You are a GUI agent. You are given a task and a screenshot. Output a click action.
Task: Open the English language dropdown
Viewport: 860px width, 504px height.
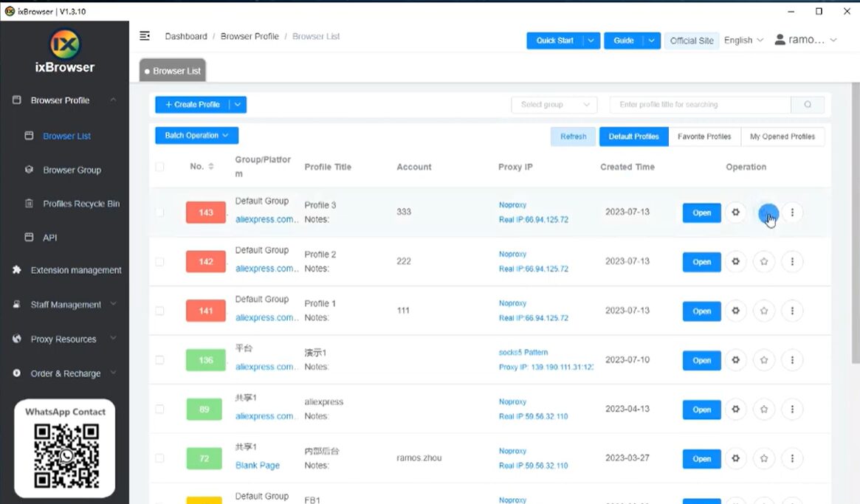click(743, 40)
